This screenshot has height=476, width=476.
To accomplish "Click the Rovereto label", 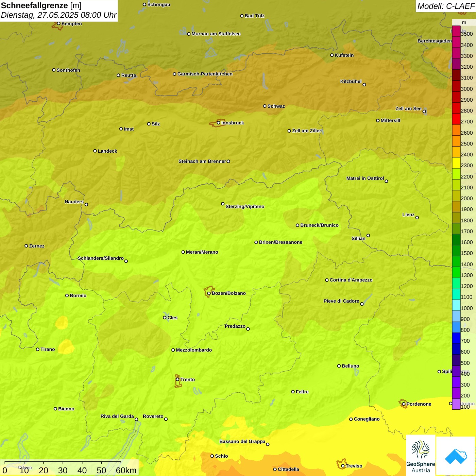I will (153, 416).
